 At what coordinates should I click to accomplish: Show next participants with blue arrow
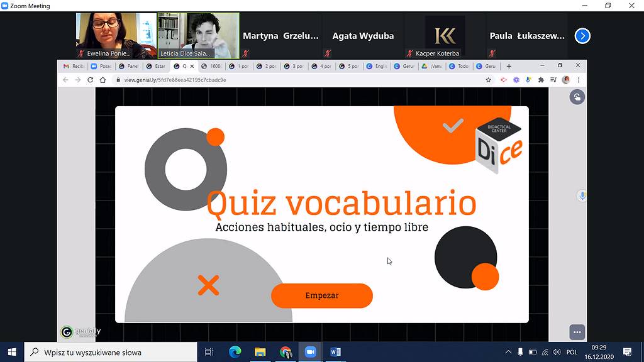point(582,36)
